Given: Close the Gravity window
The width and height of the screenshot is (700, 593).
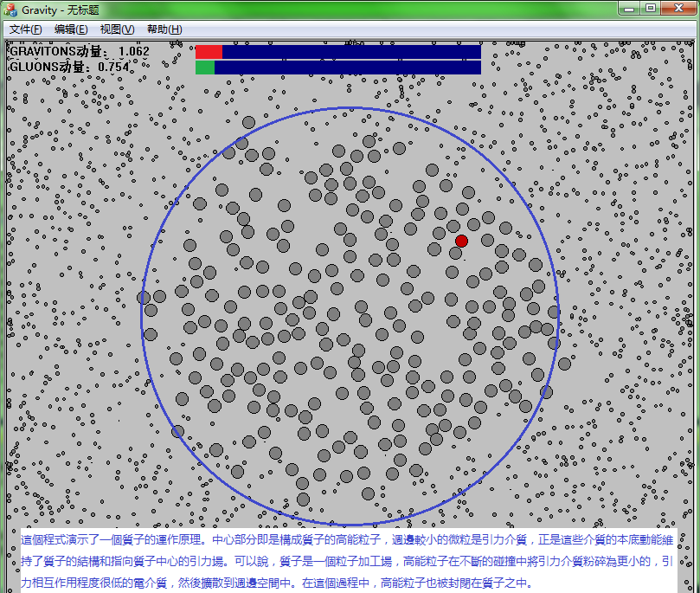Looking at the screenshot, I should click(x=678, y=9).
